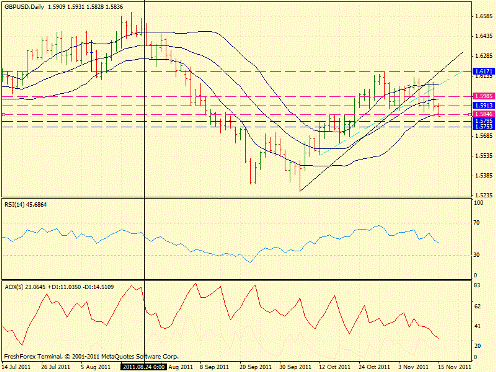Image resolution: width=496 pixels, height=372 pixels.
Task: Click the RSI scale value 70
Action: click(477, 223)
